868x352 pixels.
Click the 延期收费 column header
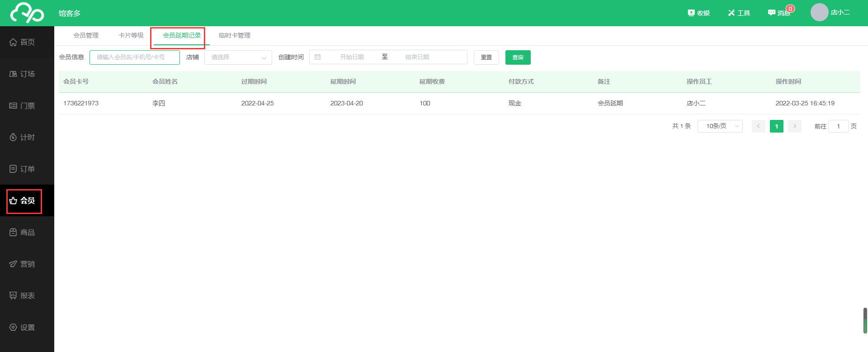[x=432, y=81]
